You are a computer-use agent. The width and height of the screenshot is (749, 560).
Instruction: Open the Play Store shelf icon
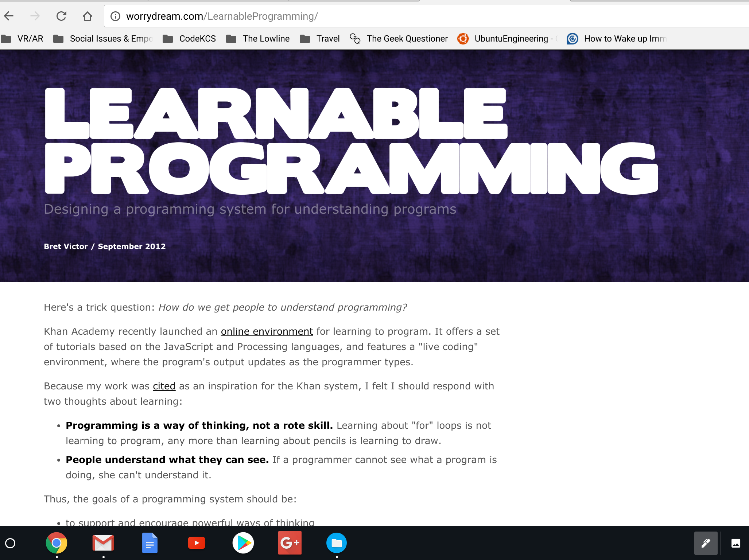[x=243, y=543]
